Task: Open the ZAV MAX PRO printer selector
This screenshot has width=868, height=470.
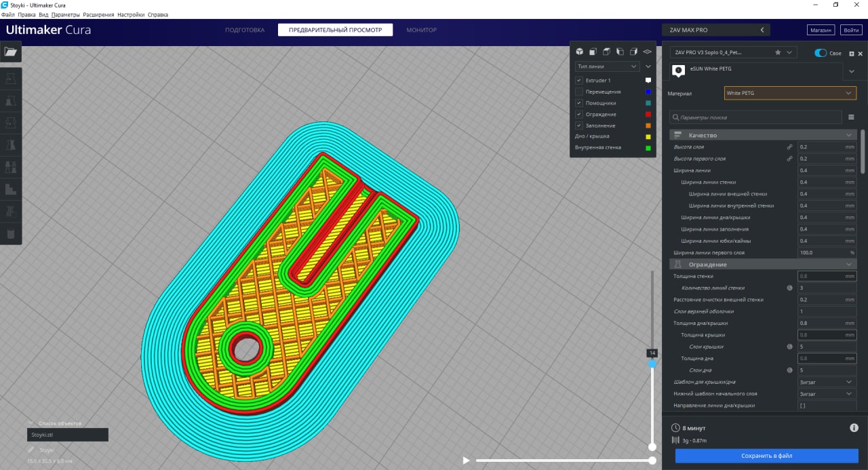Action: (715, 30)
